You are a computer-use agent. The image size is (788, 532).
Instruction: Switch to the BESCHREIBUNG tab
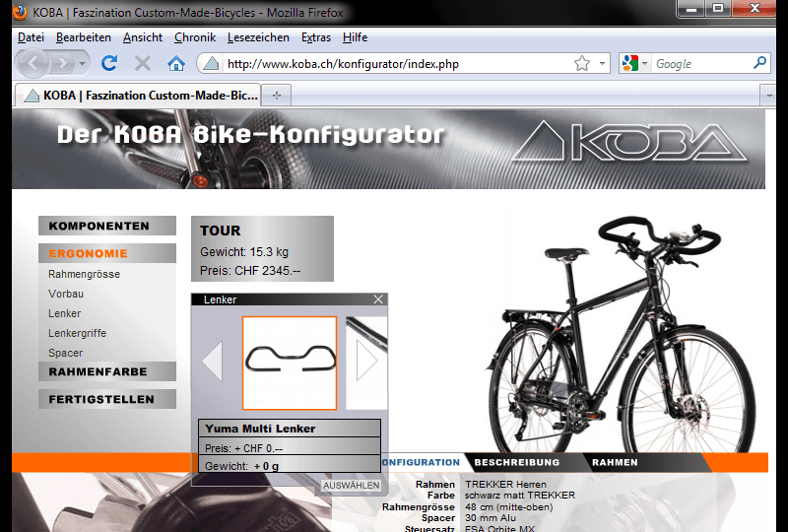pos(516,462)
